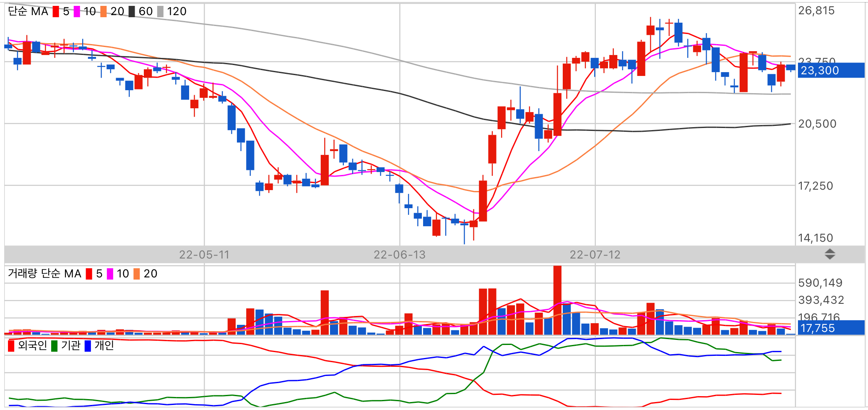This screenshot has height=410, width=868.
Task: Click the '단순 MA' price legend label
Action: tap(28, 11)
